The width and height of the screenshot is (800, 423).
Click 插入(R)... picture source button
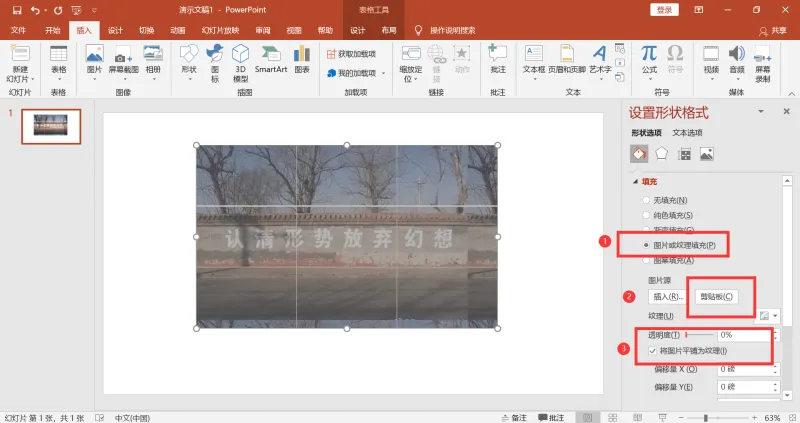click(x=668, y=297)
